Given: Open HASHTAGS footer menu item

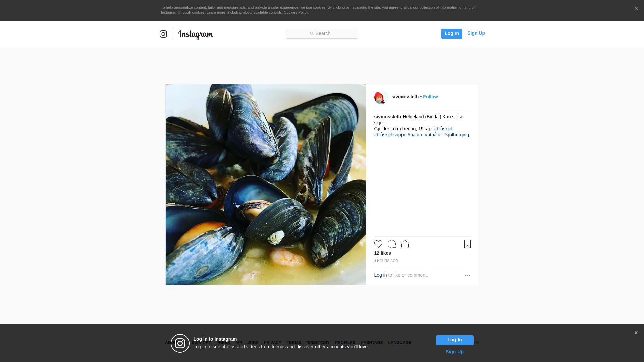Looking at the screenshot, I should 371,343.
